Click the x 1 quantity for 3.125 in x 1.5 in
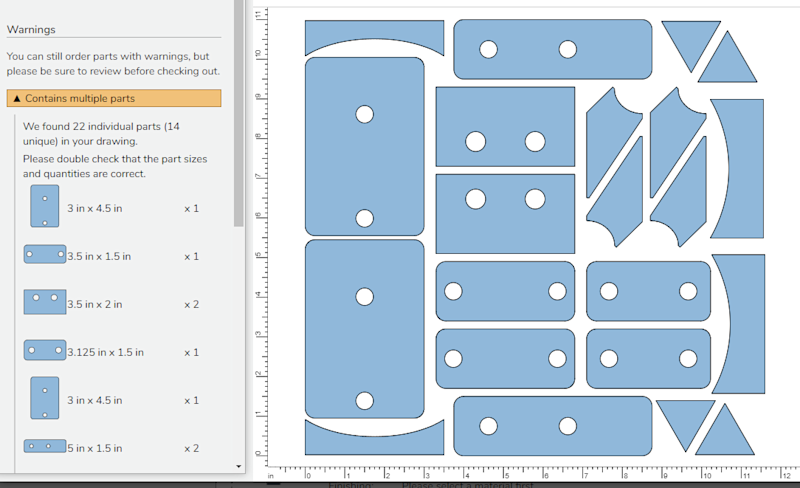 (191, 352)
